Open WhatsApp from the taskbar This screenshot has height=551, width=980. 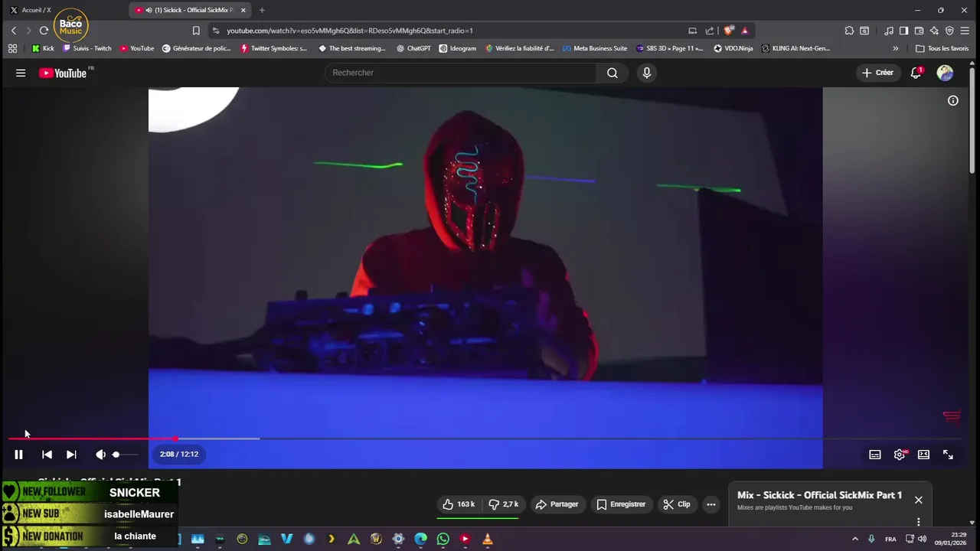tap(443, 539)
